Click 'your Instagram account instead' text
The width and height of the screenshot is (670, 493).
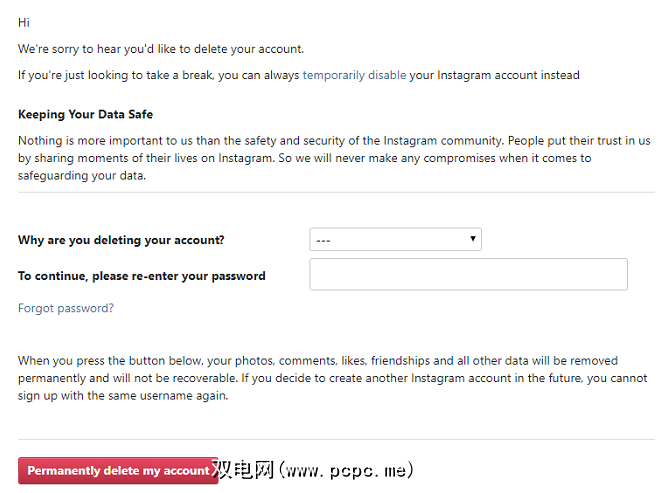[x=494, y=75]
